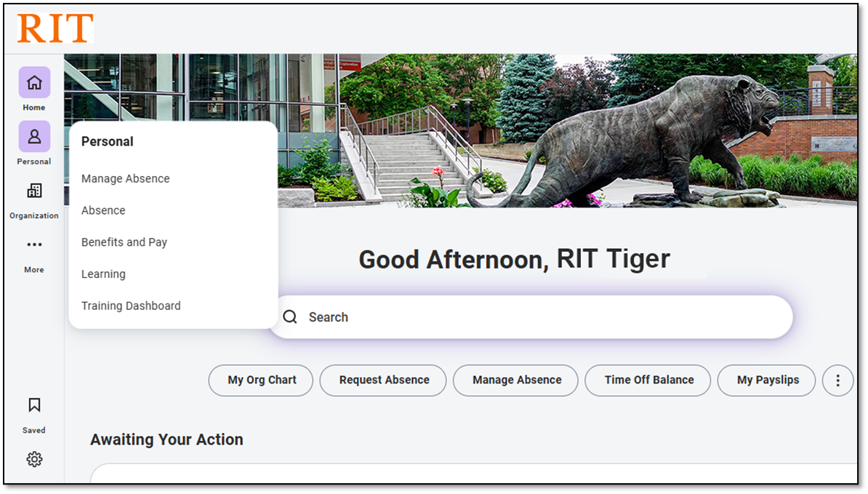868x494 pixels.
Task: Click the RIT logo
Action: [x=55, y=28]
